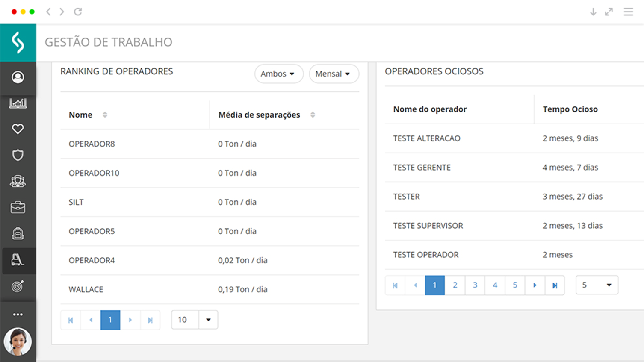
Task: Click the 0,02 Ton / dia value
Action: tap(242, 260)
